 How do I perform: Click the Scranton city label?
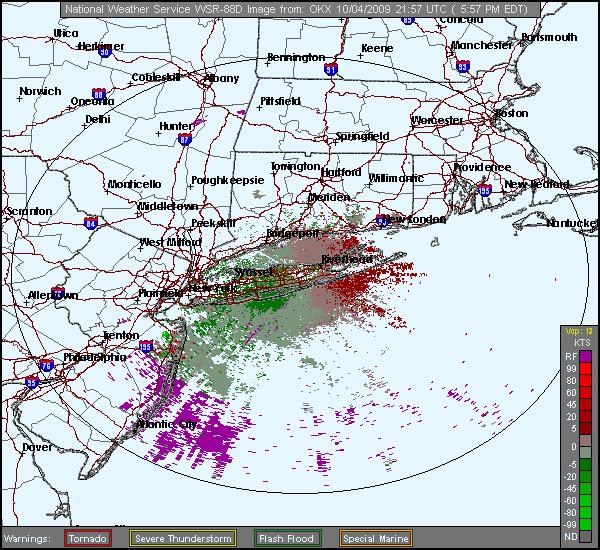coord(29,211)
